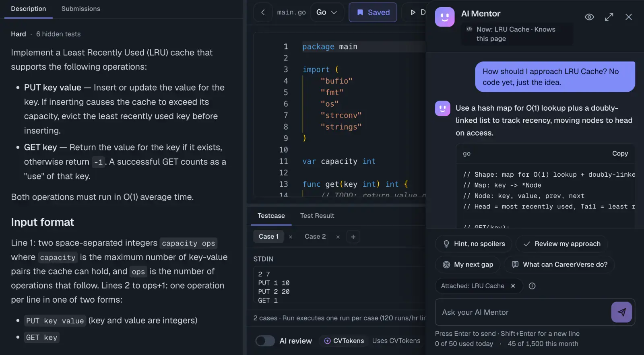644x355 pixels.
Task: Click the checkmark icon in Review my approach
Action: (526, 244)
